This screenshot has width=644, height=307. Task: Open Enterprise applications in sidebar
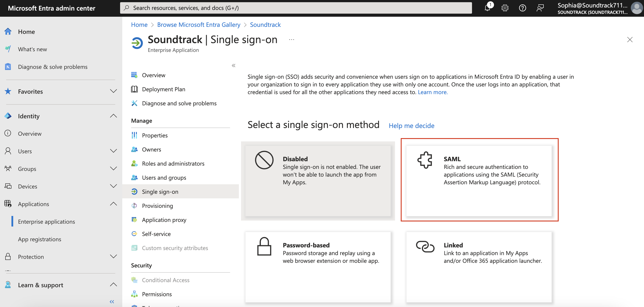coord(46,221)
